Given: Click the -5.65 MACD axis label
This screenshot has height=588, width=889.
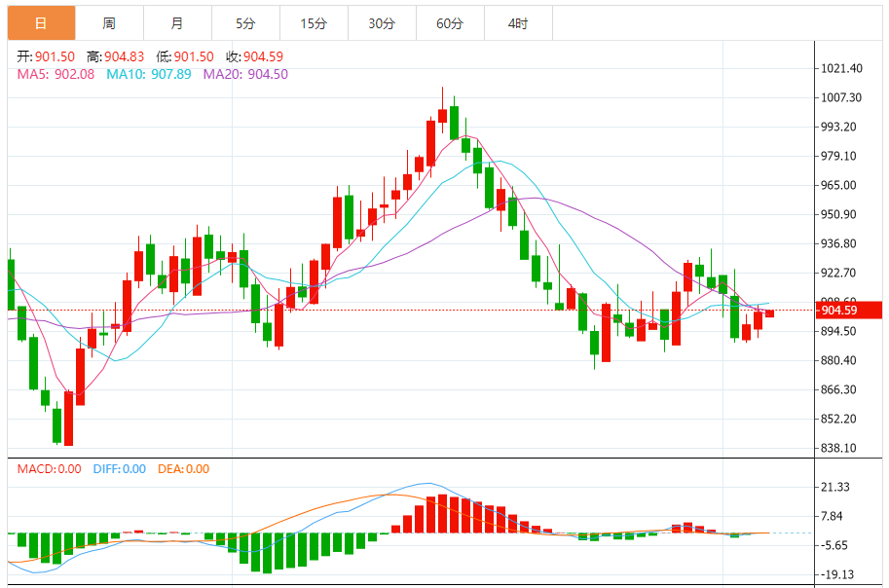Looking at the screenshot, I should pyautogui.click(x=834, y=545).
